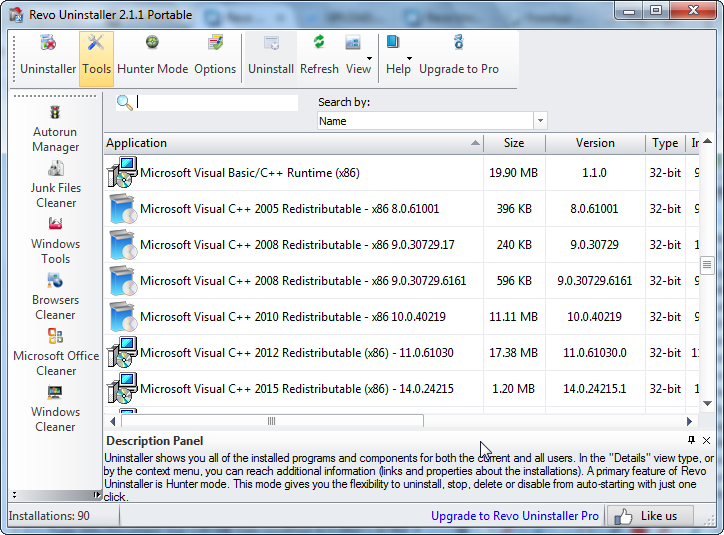The width and height of the screenshot is (724, 535).
Task: Click the Visual Basic/C++ Runtime installer icon
Action: click(121, 173)
